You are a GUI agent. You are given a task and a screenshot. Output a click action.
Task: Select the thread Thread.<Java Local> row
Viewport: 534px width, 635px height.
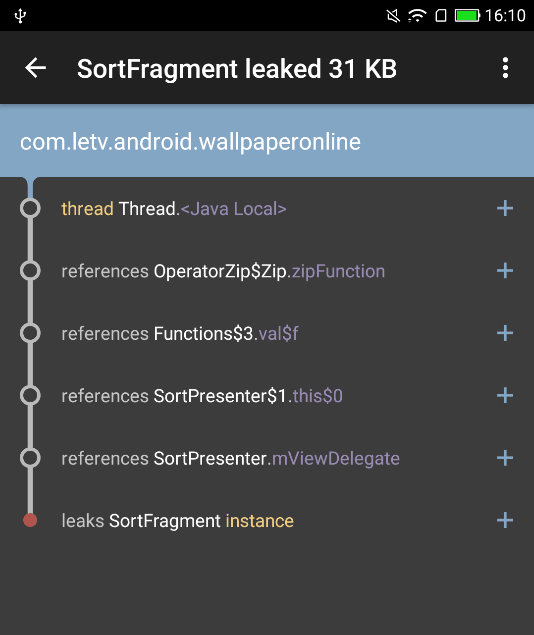pyautogui.click(x=267, y=209)
